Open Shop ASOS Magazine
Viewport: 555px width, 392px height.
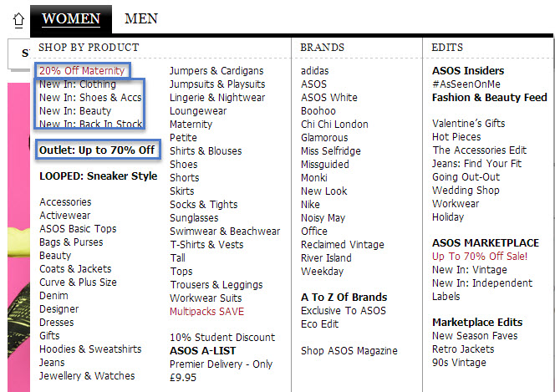[349, 351]
